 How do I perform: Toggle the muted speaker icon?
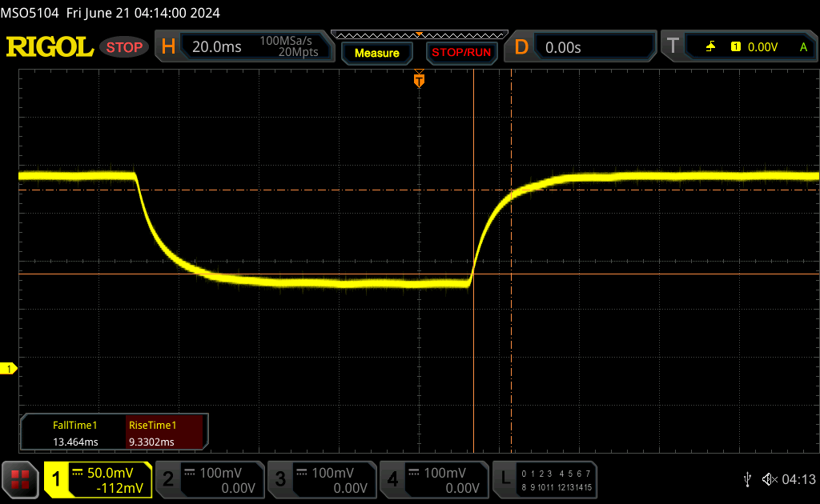(770, 479)
